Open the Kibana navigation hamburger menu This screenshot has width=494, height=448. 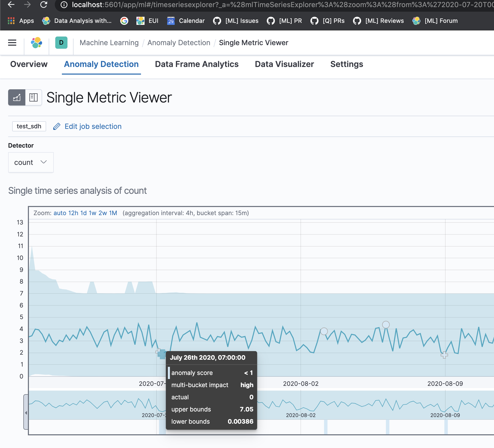point(12,43)
